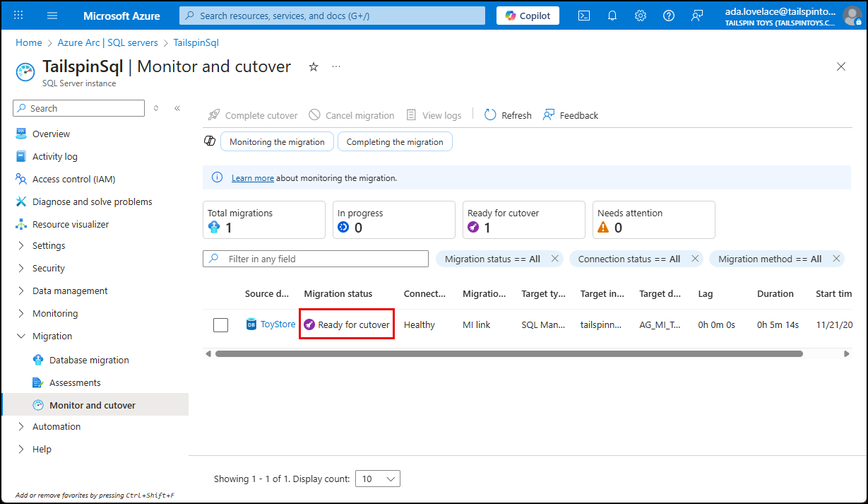Open the Notifications bell icon

point(612,15)
